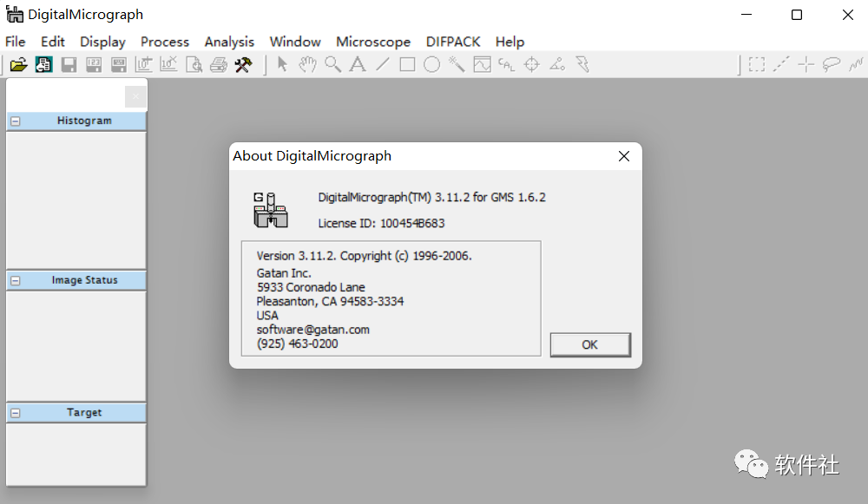The width and height of the screenshot is (868, 504).
Task: Select the rectangle drawing tool
Action: pos(407,65)
